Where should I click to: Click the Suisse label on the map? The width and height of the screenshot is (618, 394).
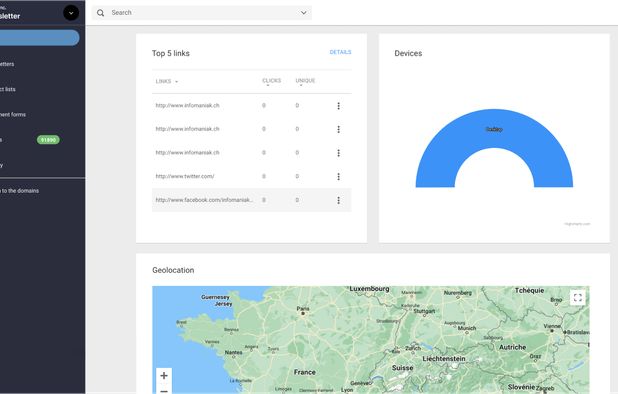tap(402, 368)
